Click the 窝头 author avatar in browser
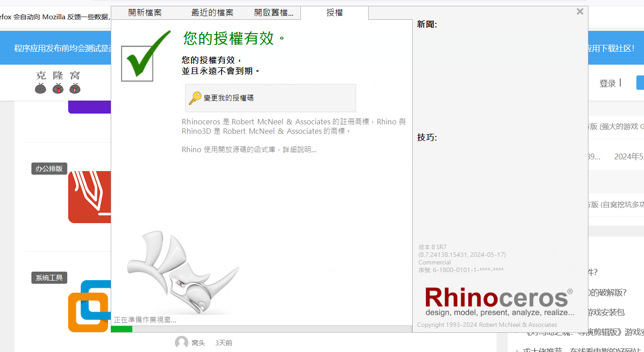Screen dimensions: 644x352 point(182,343)
